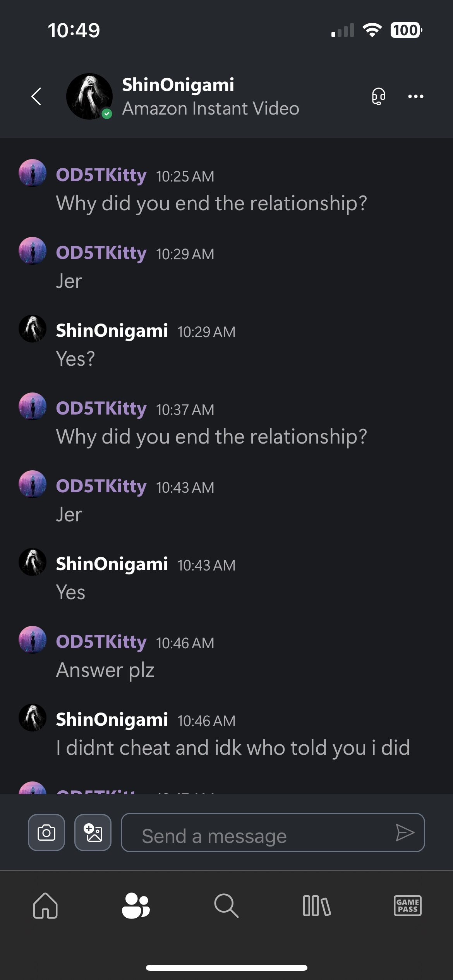This screenshot has width=453, height=980.
Task: Tap the ShinOnigami username at 10:43 AM
Action: 112,564
